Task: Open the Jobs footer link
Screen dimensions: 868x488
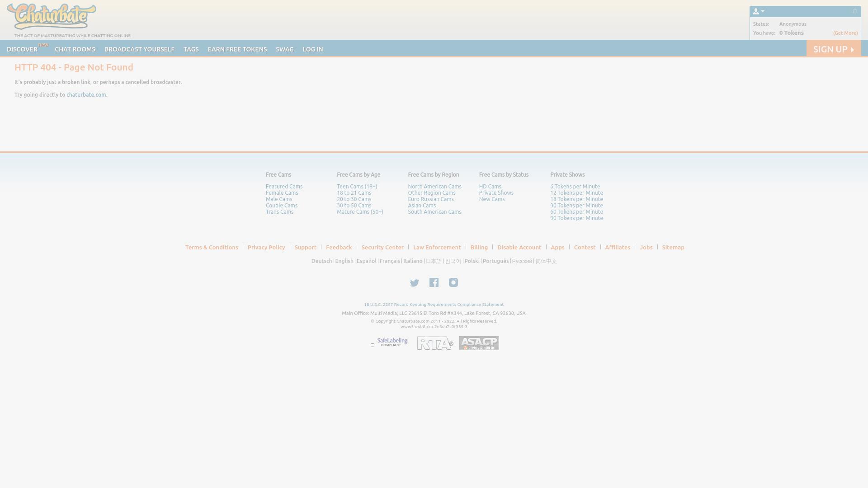Action: (x=646, y=248)
